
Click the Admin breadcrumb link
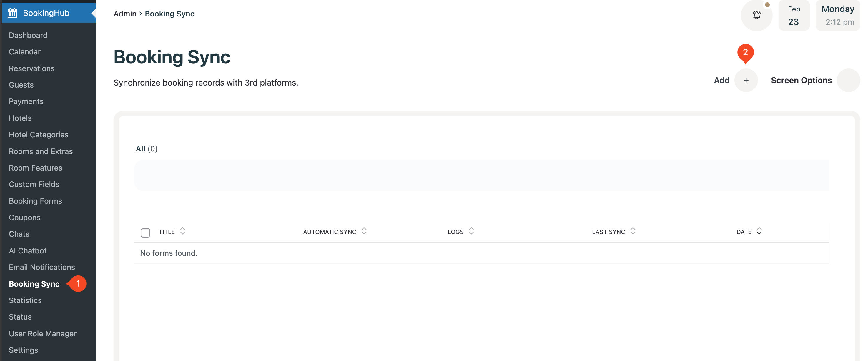pyautogui.click(x=125, y=14)
